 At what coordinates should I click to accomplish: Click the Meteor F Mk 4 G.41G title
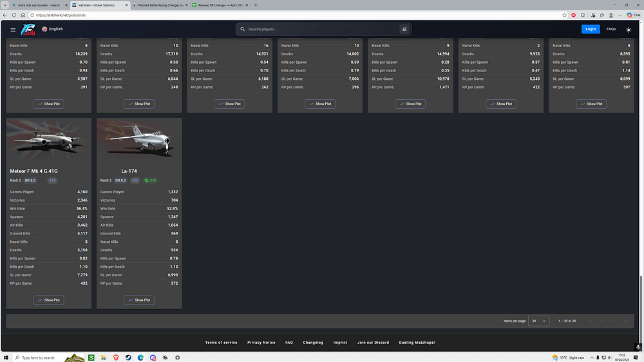pyautogui.click(x=33, y=171)
